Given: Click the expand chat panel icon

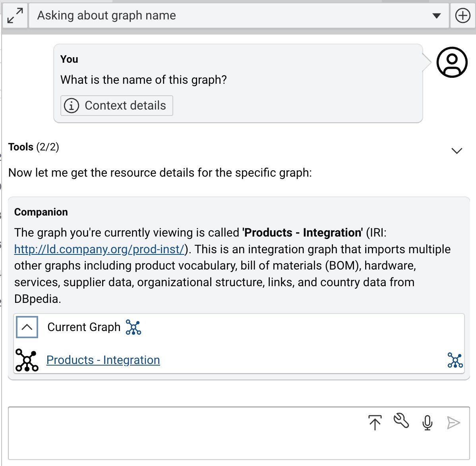Looking at the screenshot, I should pyautogui.click(x=15, y=16).
